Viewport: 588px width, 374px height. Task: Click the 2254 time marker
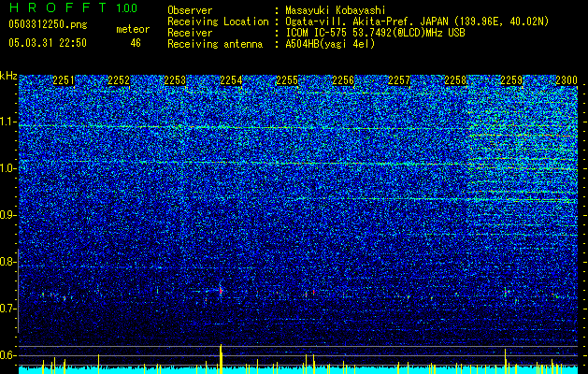point(231,80)
